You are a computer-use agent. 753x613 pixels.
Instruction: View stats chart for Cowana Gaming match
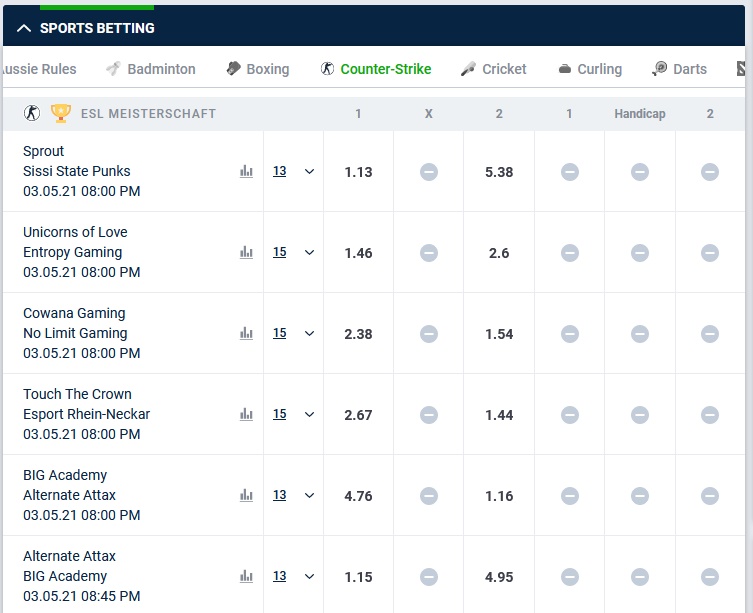point(246,333)
